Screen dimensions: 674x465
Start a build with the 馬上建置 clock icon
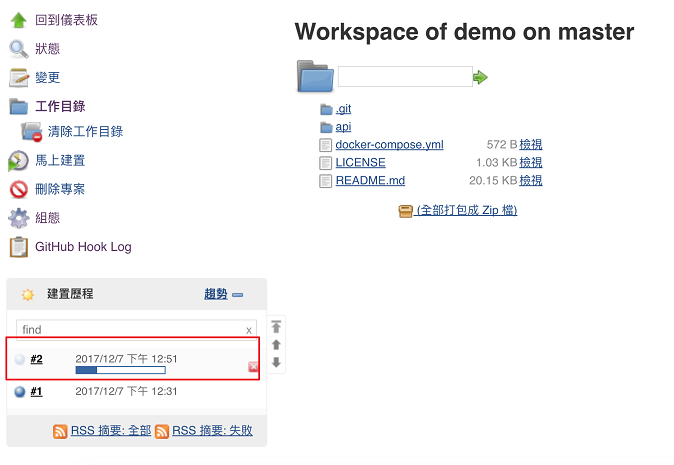(18, 161)
